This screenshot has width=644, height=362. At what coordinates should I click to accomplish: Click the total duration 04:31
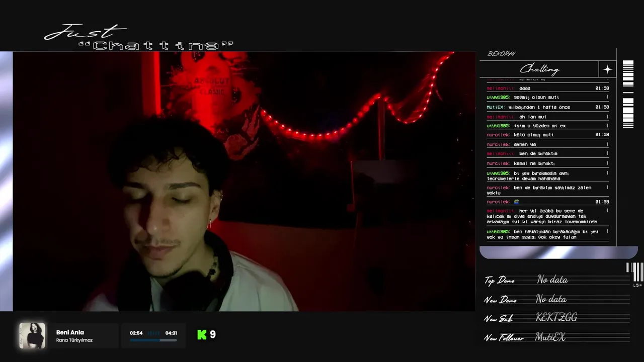coord(171,333)
